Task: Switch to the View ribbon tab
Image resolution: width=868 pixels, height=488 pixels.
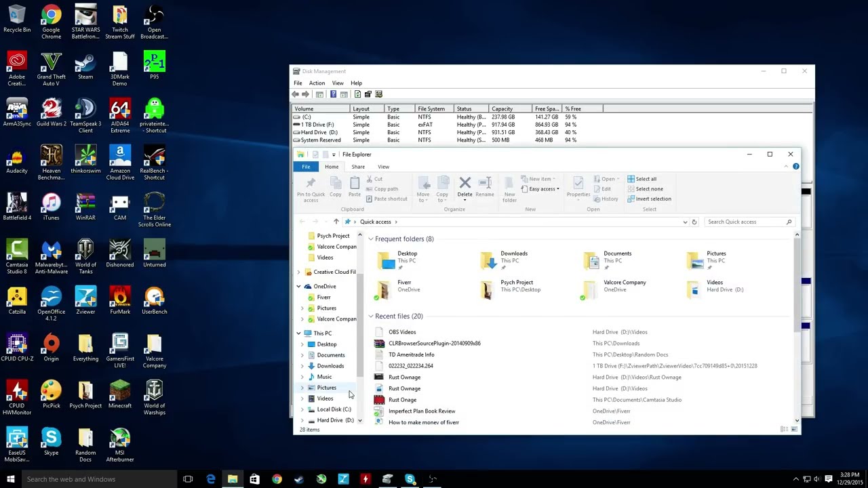Action: tap(383, 167)
